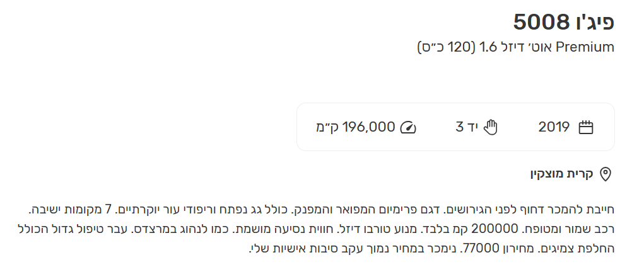The image size is (644, 272).
Task: Click the description line starting חייבת להמכר
Action: pos(321,210)
